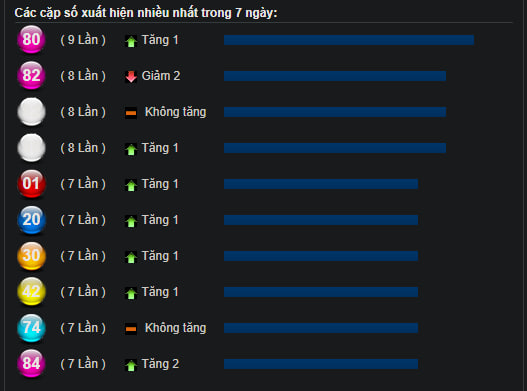Click the 'Không tăng' label in the 74 row
527x391 pixels.
(x=175, y=328)
